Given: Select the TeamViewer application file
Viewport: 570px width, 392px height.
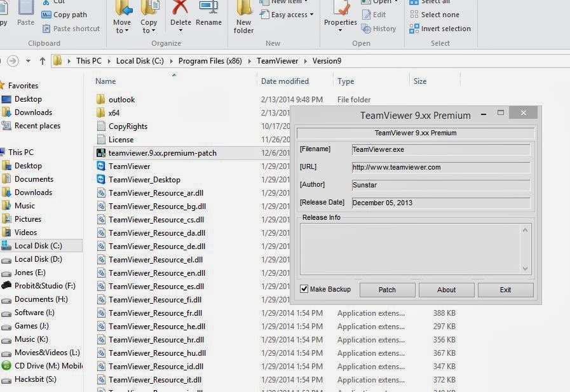Looking at the screenshot, I should [x=129, y=166].
